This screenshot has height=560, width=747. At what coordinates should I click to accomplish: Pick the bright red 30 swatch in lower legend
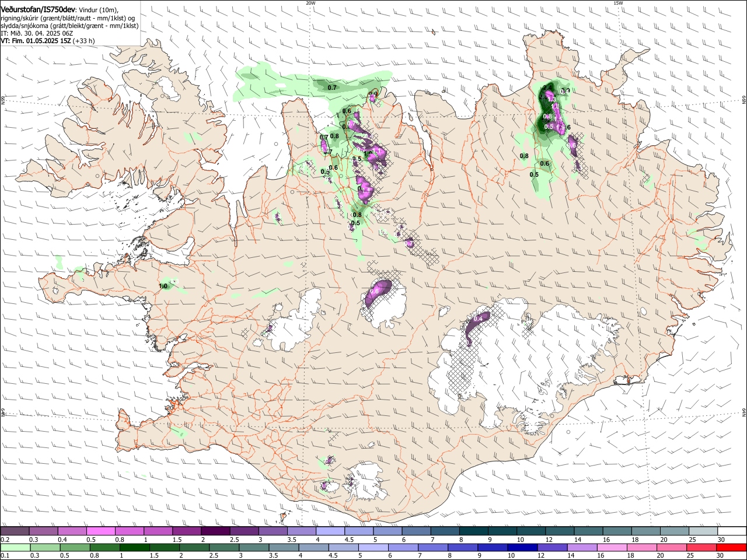[732, 547]
